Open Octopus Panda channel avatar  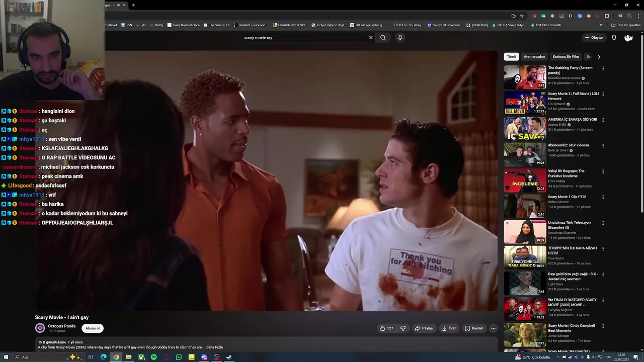40,328
